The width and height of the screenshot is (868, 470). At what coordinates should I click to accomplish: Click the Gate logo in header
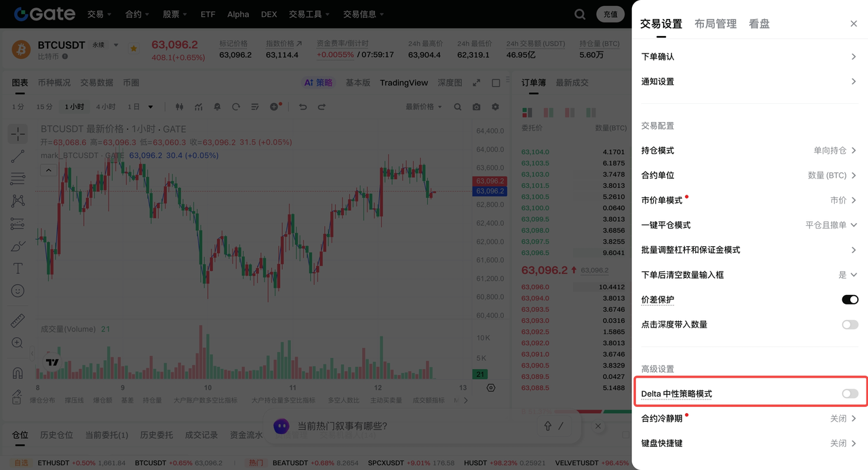click(x=45, y=14)
